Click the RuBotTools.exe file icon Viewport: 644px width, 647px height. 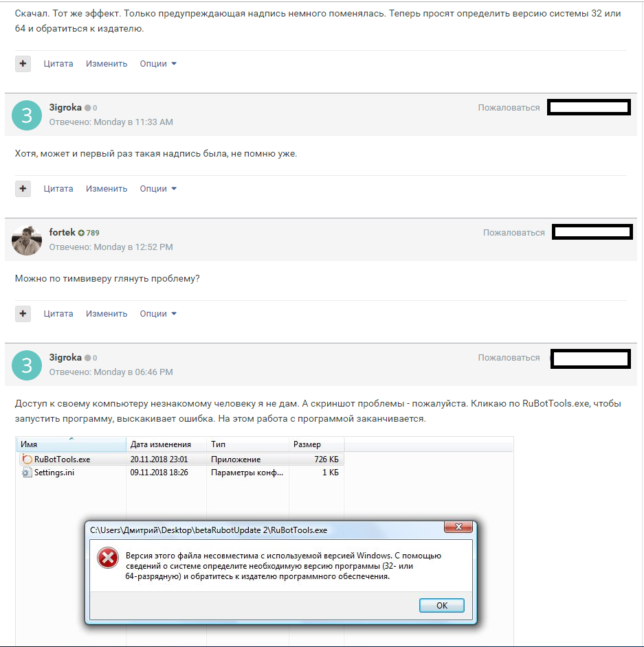[x=27, y=459]
